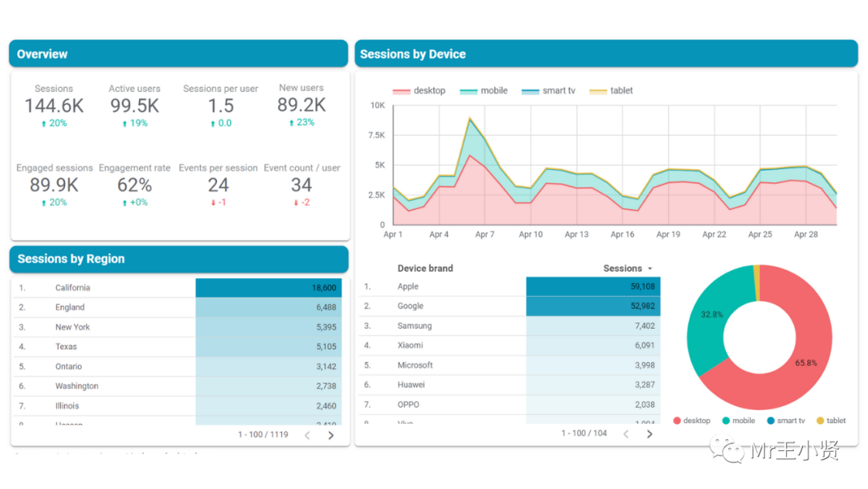Toggle mobile series in line chart legend

(484, 90)
